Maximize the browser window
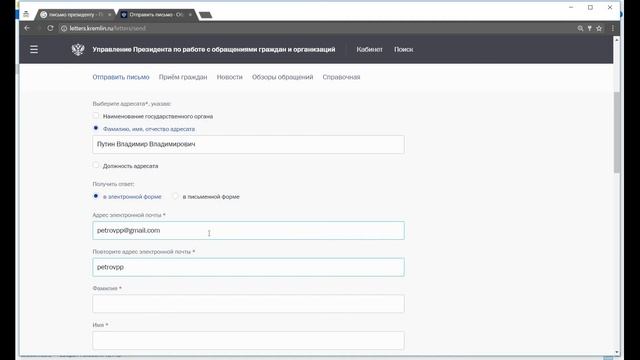This screenshot has width=640, height=360. [x=590, y=7]
